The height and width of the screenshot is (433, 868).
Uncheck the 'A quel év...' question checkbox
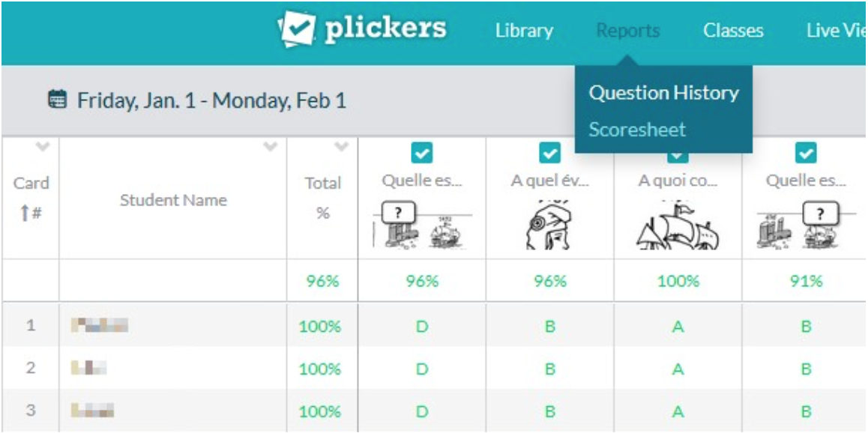click(549, 154)
